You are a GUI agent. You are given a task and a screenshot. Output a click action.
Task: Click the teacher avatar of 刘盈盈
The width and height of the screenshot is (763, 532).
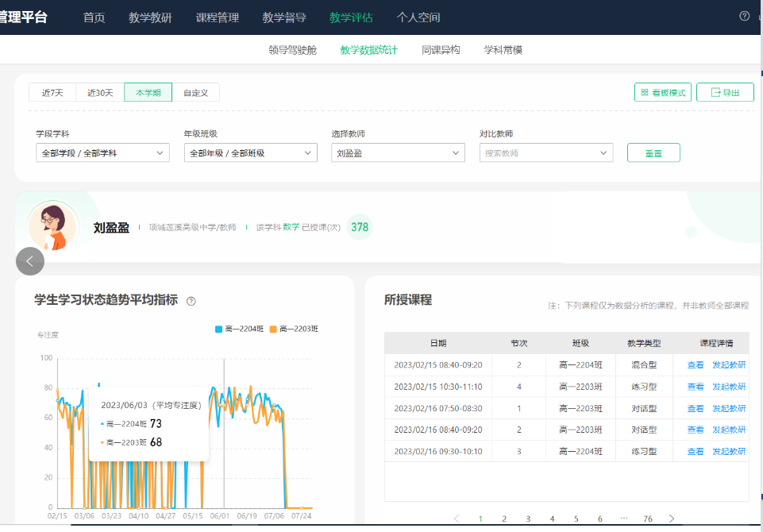click(x=53, y=226)
